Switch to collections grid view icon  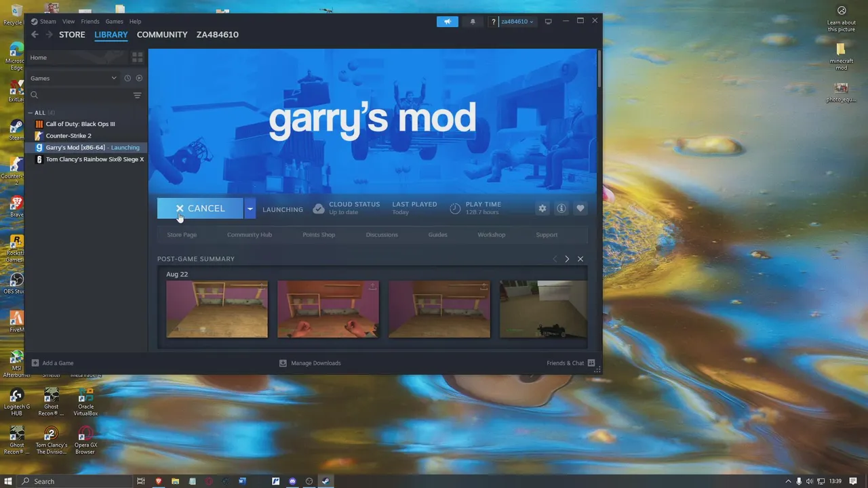click(x=138, y=58)
